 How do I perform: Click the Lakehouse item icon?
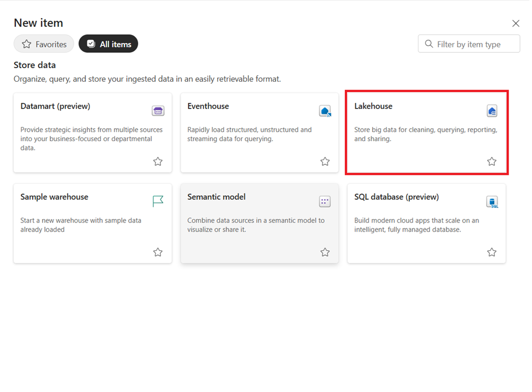492,111
